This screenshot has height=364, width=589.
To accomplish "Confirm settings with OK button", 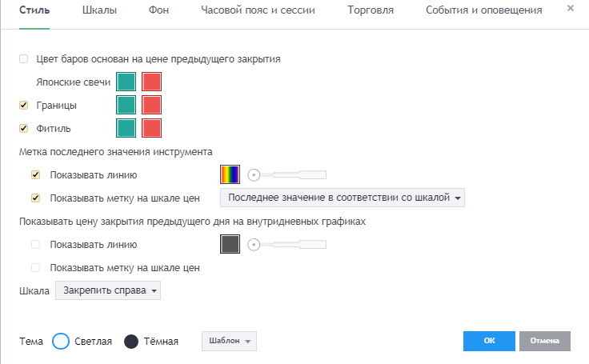I will pyautogui.click(x=489, y=341).
